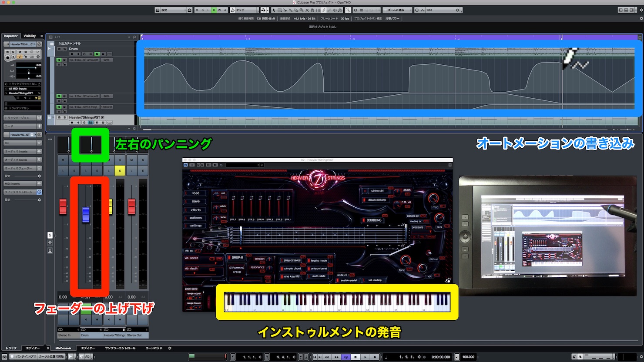Click settings button in Heavier7Strings plugin

pyautogui.click(x=195, y=226)
